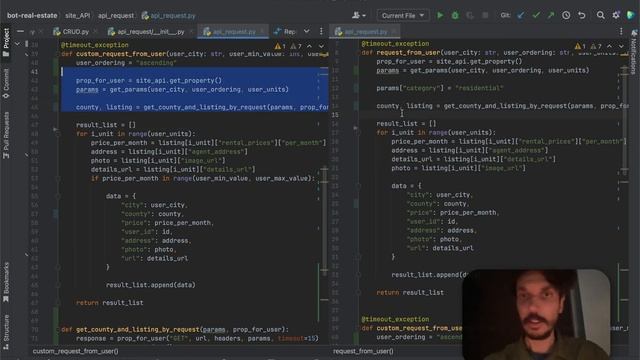Run with coverage icon in toolbar

pyautogui.click(x=470, y=16)
